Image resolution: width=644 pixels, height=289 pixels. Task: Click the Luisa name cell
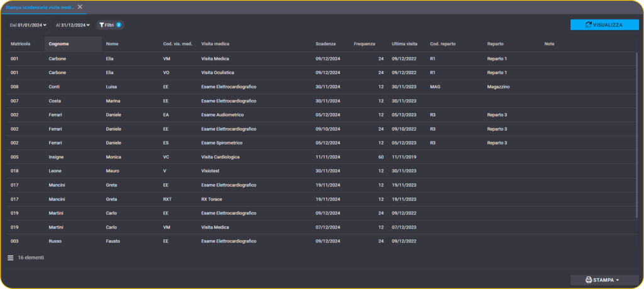(111, 87)
